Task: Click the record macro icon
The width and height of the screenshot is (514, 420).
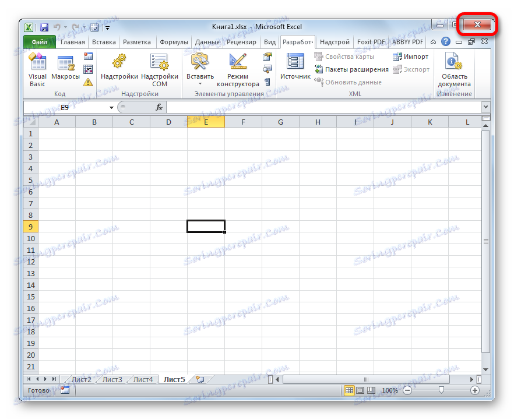Action: click(88, 57)
